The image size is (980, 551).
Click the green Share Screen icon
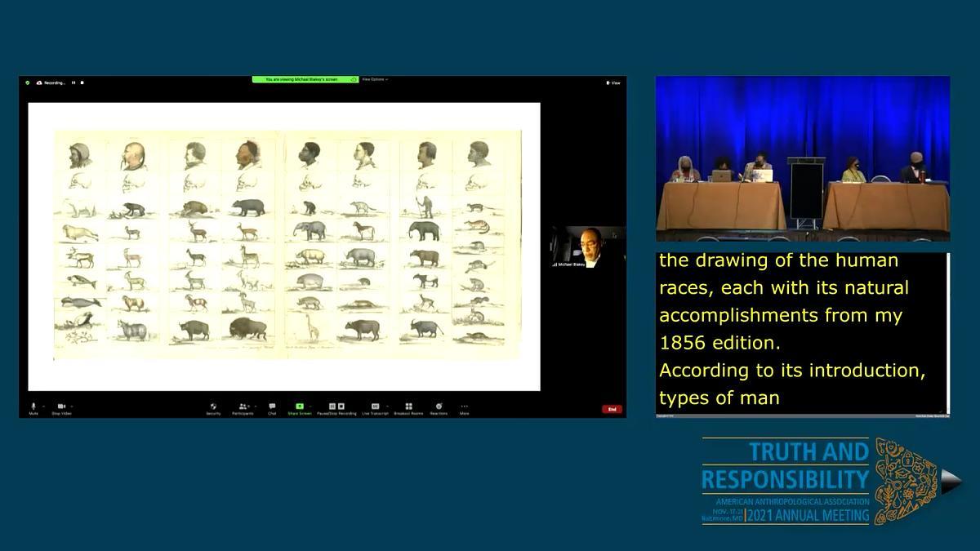click(x=300, y=407)
